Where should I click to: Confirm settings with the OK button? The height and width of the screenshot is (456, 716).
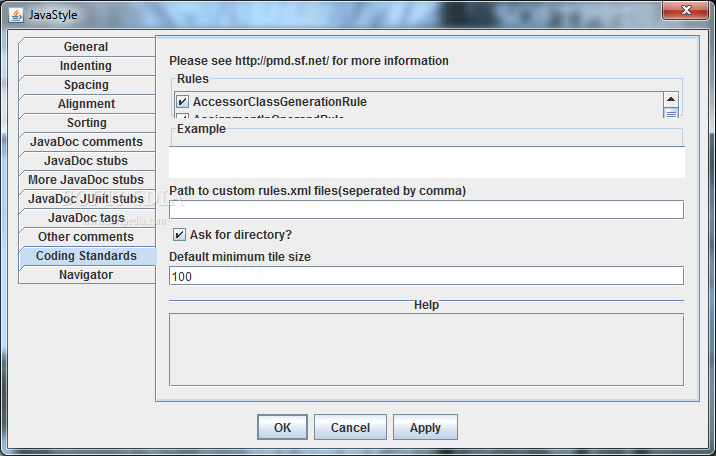click(x=282, y=427)
